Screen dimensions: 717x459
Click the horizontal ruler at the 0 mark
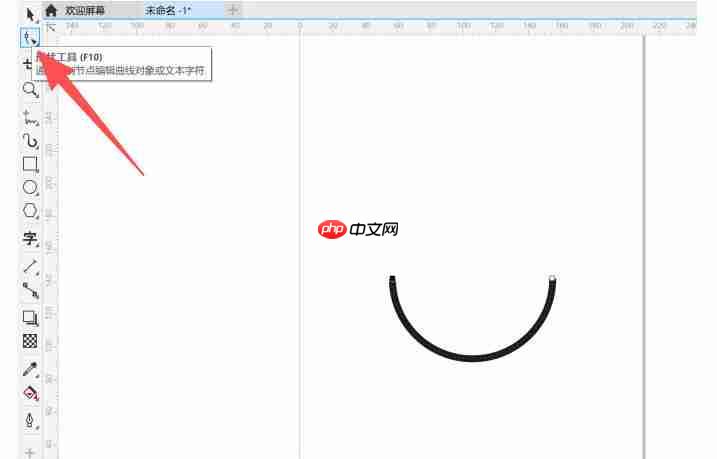pyautogui.click(x=300, y=27)
